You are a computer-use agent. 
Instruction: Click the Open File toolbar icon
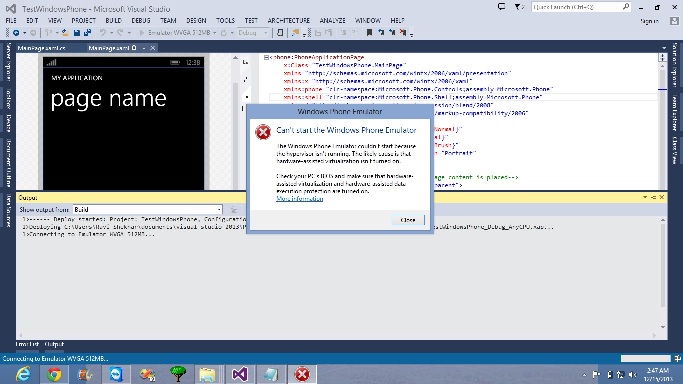coord(65,33)
